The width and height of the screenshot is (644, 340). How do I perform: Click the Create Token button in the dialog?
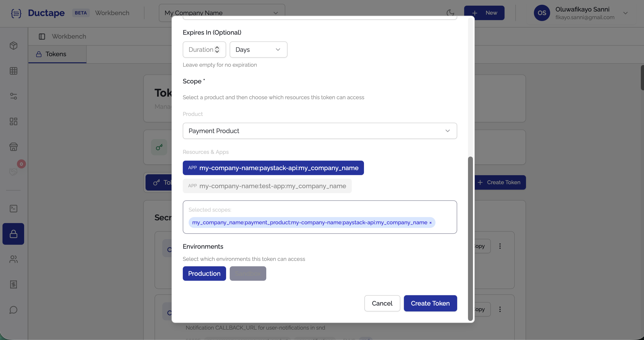(430, 303)
